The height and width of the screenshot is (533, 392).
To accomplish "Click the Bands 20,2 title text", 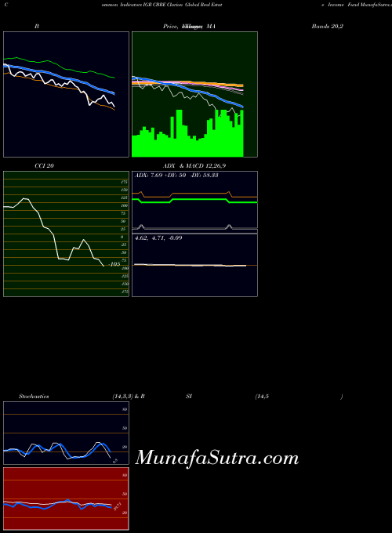I will tap(328, 26).
